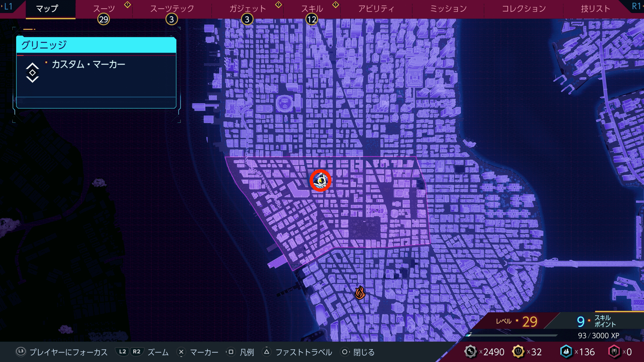This screenshot has width=644, height=362.
Task: Click the 凡例 legend prompt
Action: click(241, 352)
